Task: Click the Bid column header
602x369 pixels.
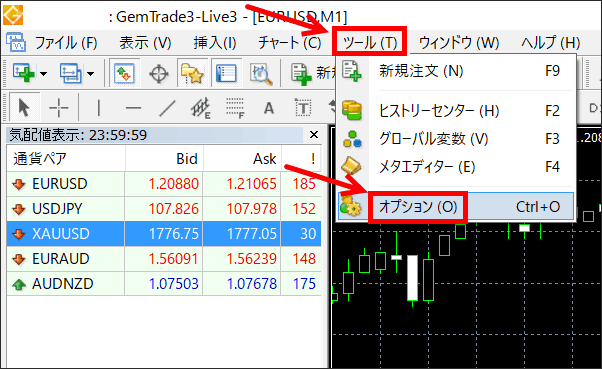Action: click(x=164, y=159)
